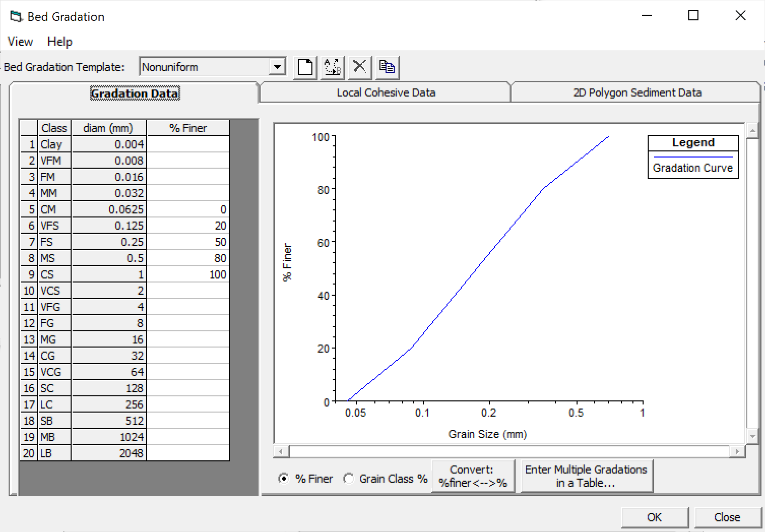Screen dimensions: 765x532
Task: Click the Class column header
Action: 54,128
